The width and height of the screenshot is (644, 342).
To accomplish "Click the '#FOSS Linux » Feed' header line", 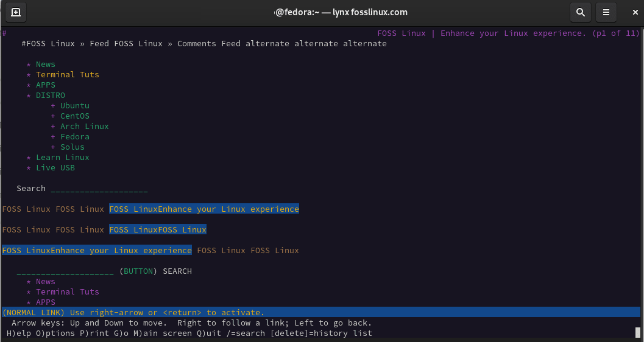I will pyautogui.click(x=204, y=43).
